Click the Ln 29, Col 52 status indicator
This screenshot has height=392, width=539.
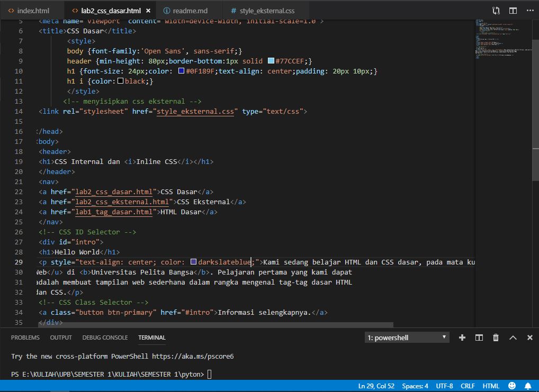tap(376, 386)
